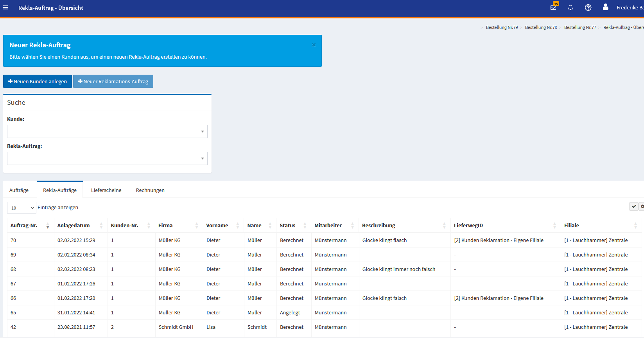Dismiss the Neuer Rekla-Auftrag info banner
The width and height of the screenshot is (644, 339).
click(314, 45)
